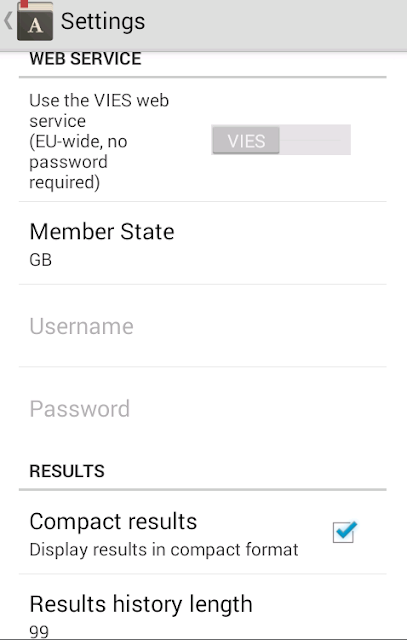Tap the blue checkmark next to Compact results

point(345,531)
